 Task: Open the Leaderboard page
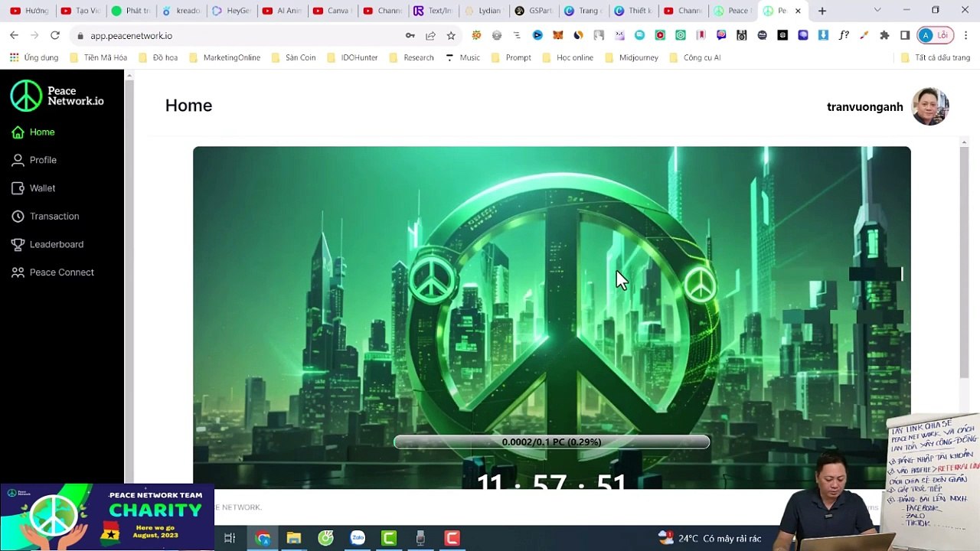(47, 244)
